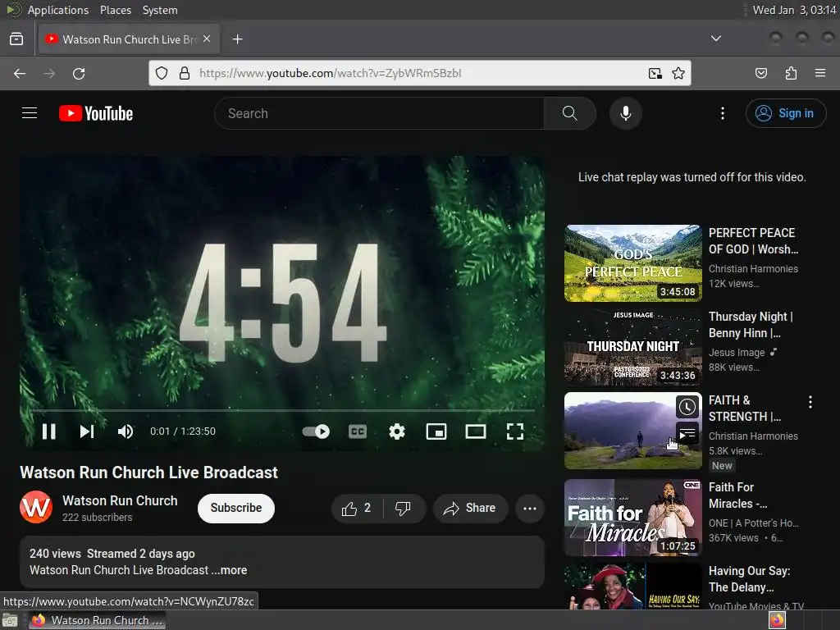Add Faith & Strength to Watch later
Viewport: 840px width, 630px height.
(x=687, y=407)
